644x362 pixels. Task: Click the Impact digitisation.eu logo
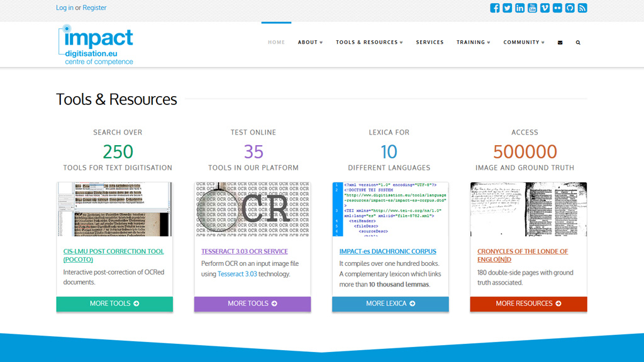[96, 45]
